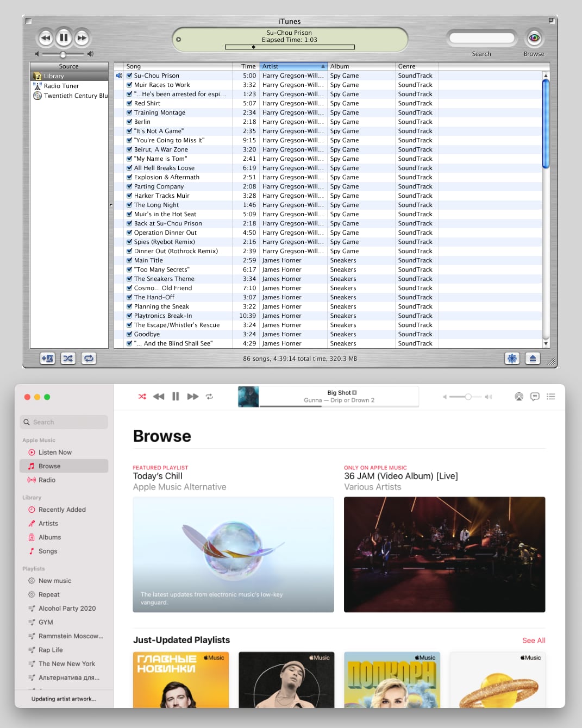Click the iTunes elapsed time progress bar
The width and height of the screenshot is (582, 728).
tap(290, 47)
